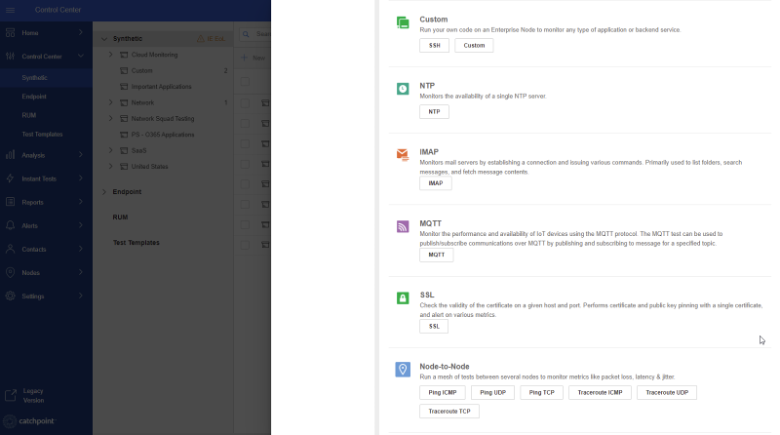
Task: Expand the Endpoint tree section
Action: 104,192
